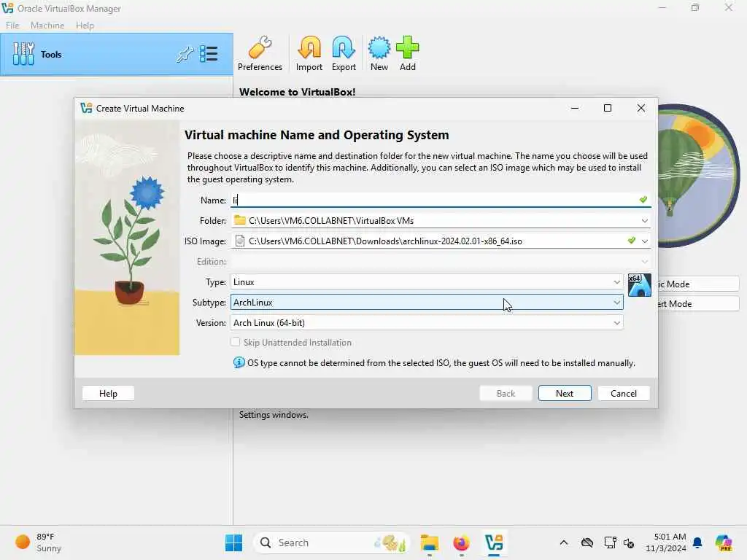Click the muted volume tray icon

coord(629,542)
